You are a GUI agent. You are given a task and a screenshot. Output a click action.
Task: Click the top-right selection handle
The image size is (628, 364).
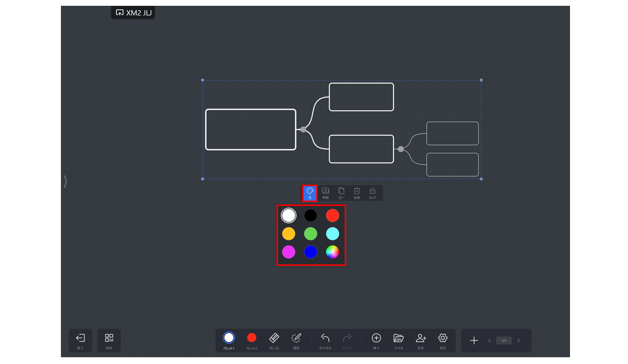tap(481, 80)
